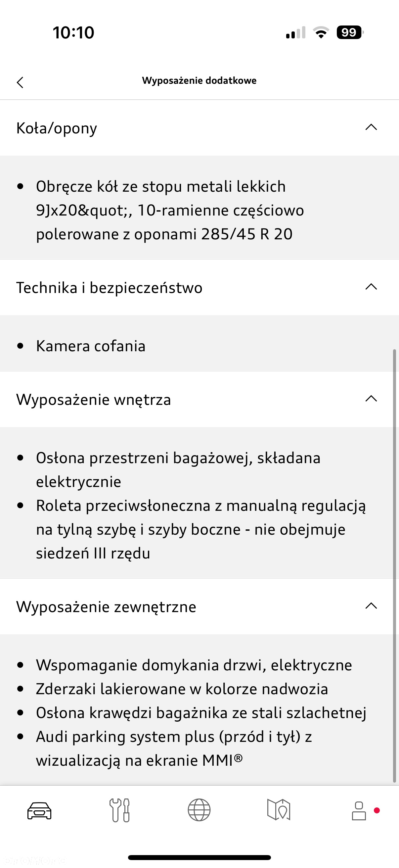Collapse the Wyposażenie zewnętrzne chevron
The height and width of the screenshot is (868, 399).
point(371,606)
